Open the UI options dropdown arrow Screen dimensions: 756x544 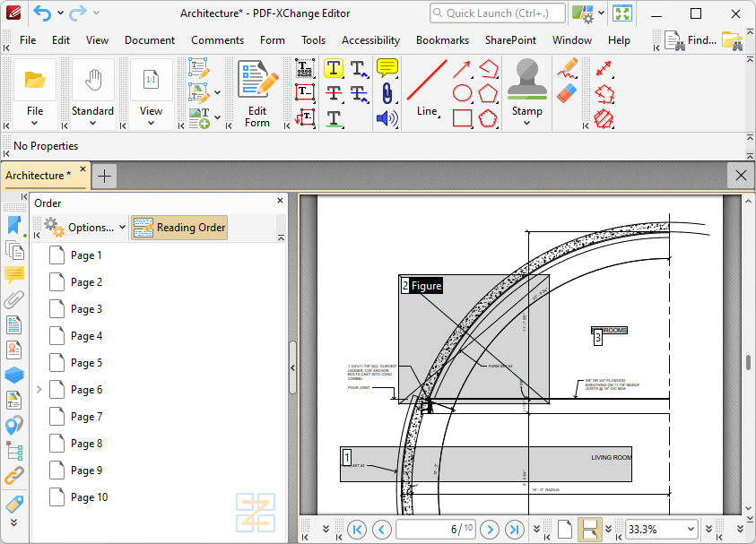coord(601,13)
